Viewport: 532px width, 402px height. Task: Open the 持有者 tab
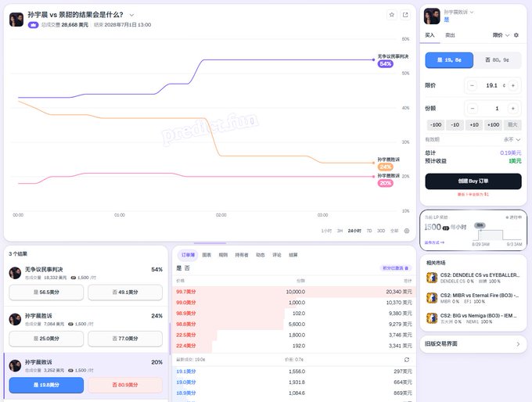pyautogui.click(x=242, y=255)
